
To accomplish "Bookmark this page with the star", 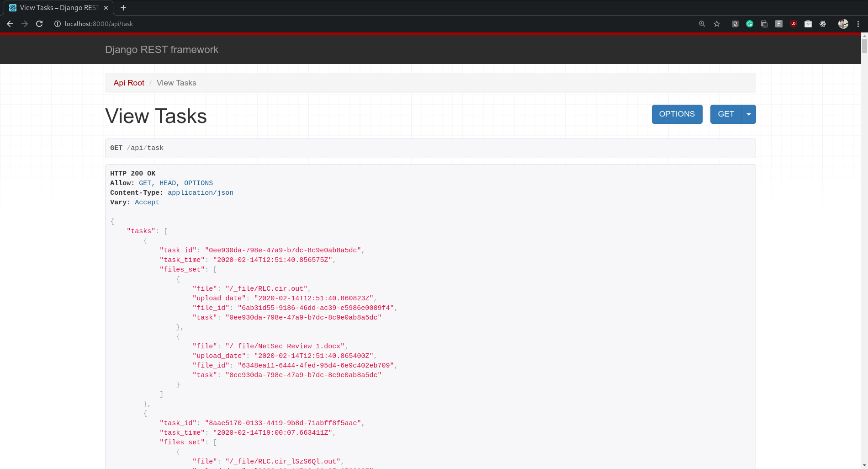I will coord(717,24).
